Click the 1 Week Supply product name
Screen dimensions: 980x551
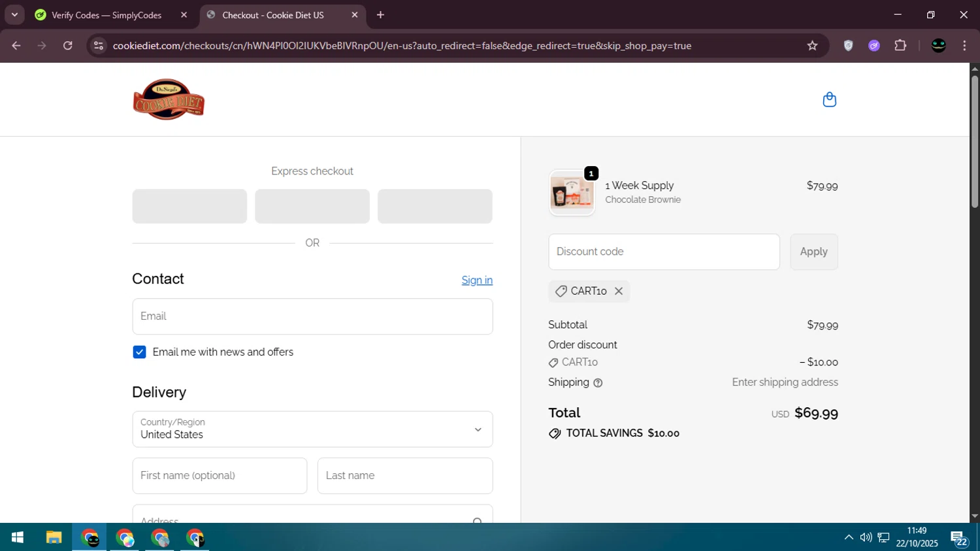[639, 186]
